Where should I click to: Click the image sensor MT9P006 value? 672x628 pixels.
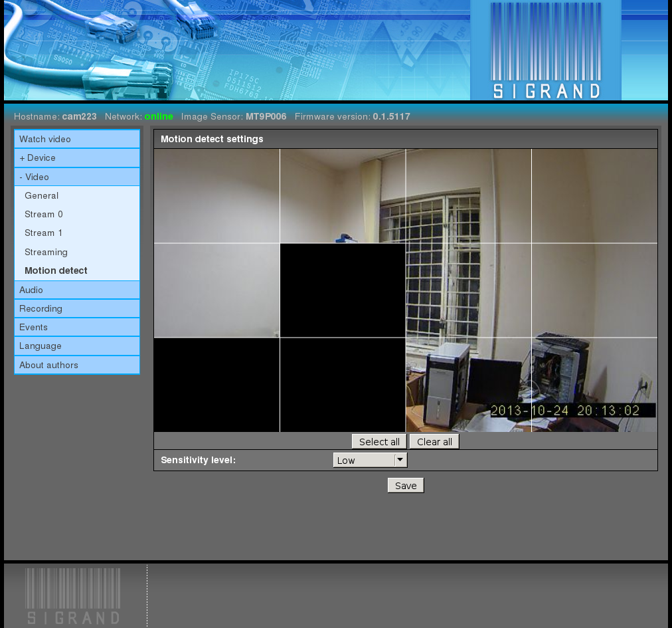266,117
